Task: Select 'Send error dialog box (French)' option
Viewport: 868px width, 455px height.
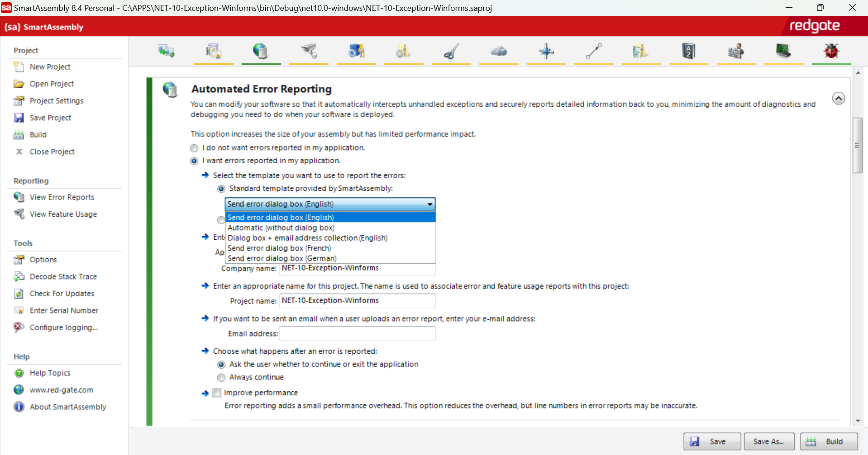Action: click(x=330, y=248)
